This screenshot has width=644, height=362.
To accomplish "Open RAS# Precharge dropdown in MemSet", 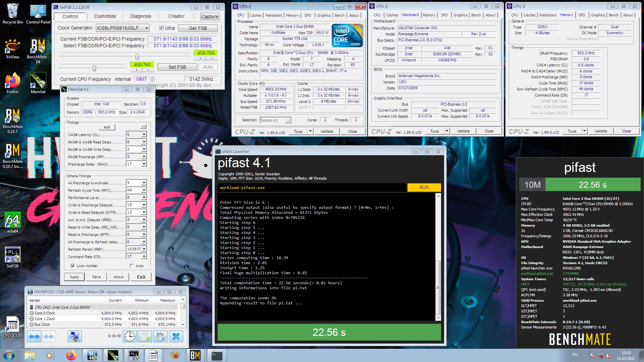I will (x=144, y=157).
